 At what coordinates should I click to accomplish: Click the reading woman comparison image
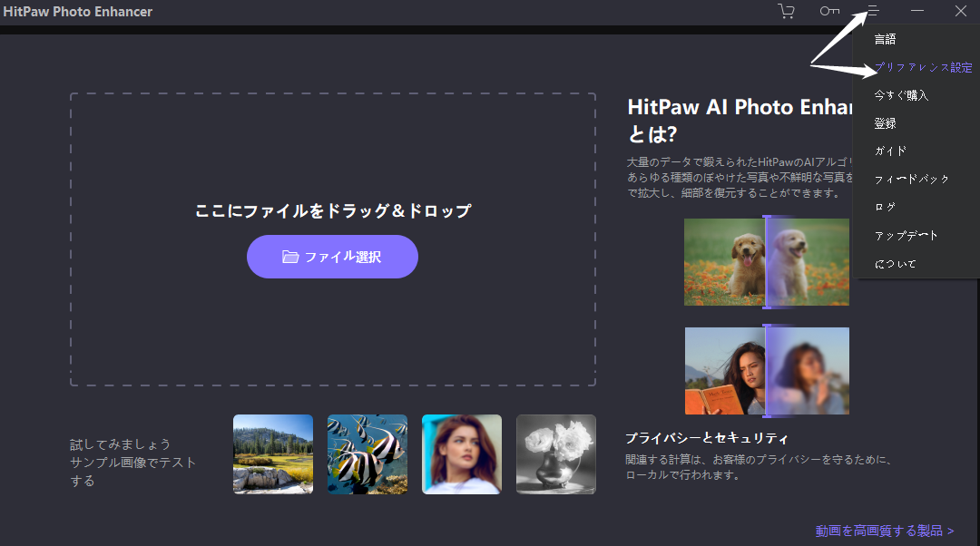click(767, 371)
